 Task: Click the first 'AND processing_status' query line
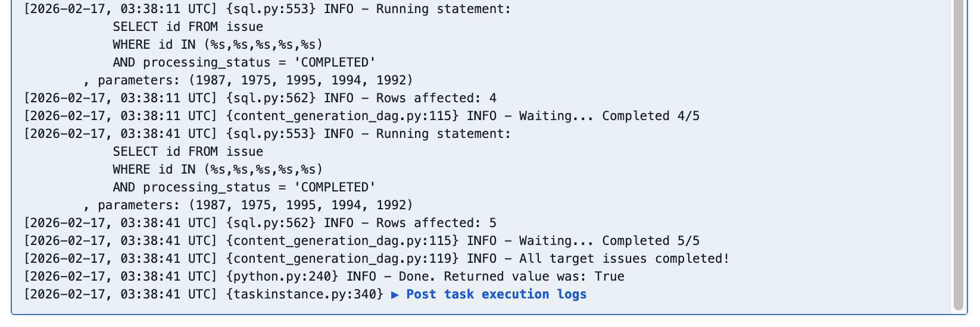pos(244,63)
